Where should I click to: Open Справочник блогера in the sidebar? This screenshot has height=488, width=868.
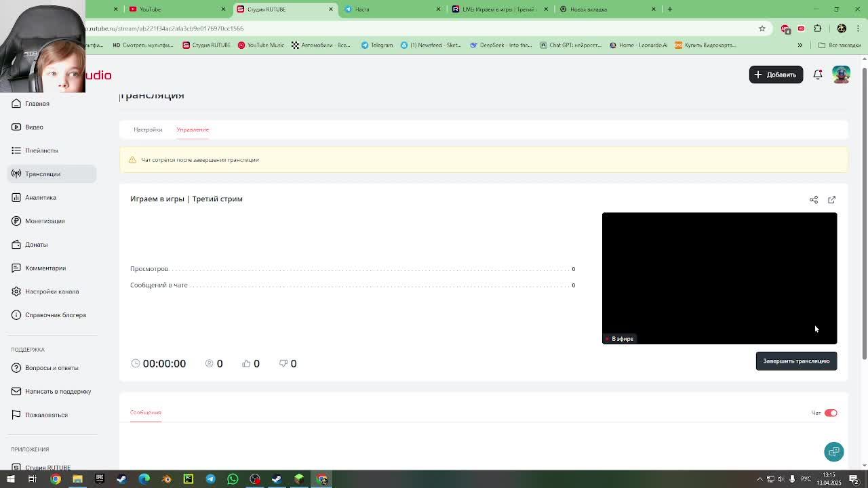[x=53, y=315]
